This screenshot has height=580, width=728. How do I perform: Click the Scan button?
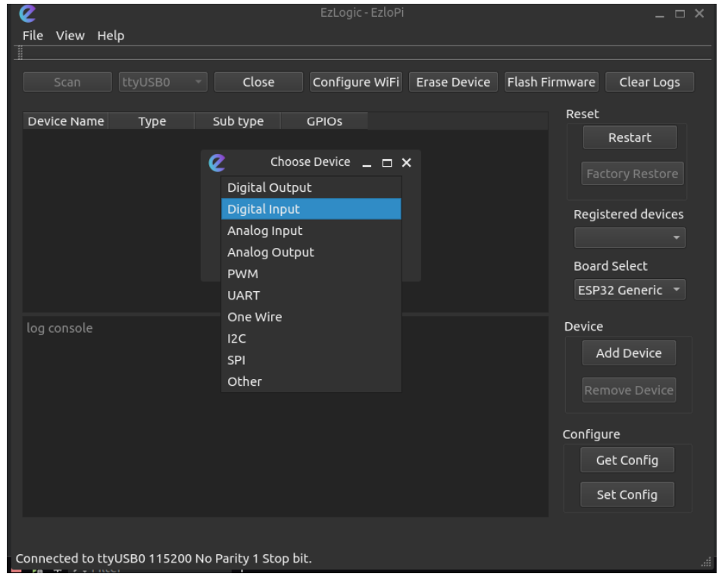pos(67,82)
